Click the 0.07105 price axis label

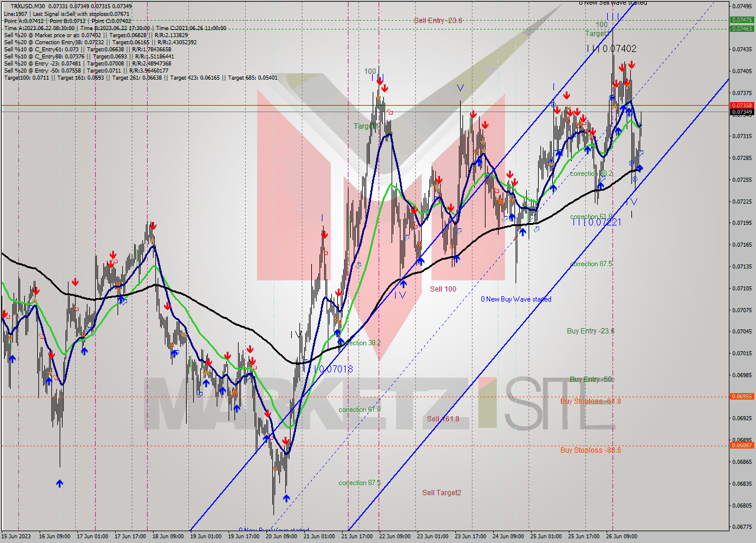pyautogui.click(x=742, y=288)
